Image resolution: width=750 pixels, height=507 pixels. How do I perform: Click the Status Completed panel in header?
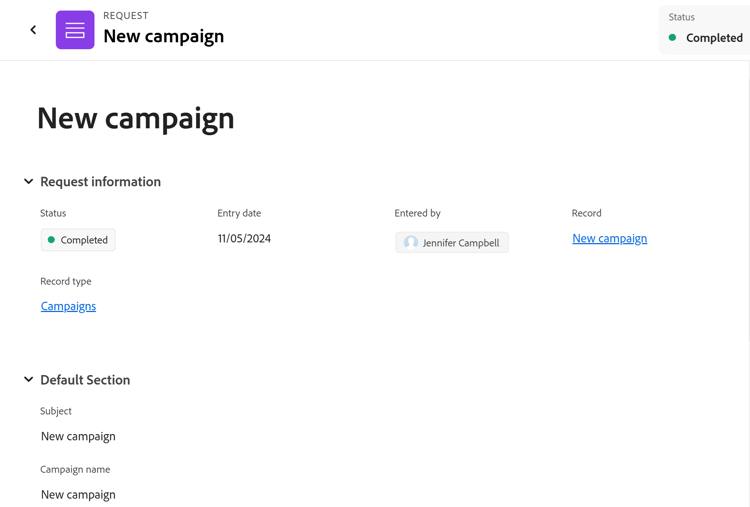[705, 29]
